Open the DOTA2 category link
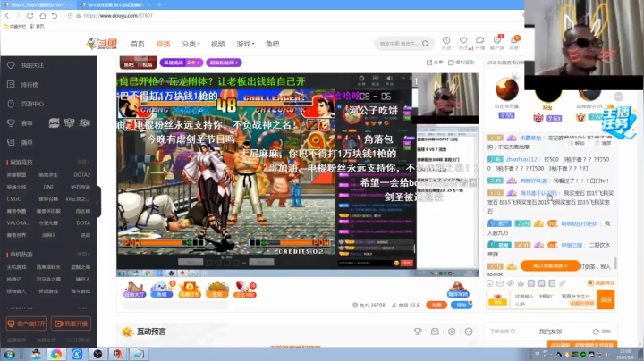The image size is (644, 361). coord(81,175)
